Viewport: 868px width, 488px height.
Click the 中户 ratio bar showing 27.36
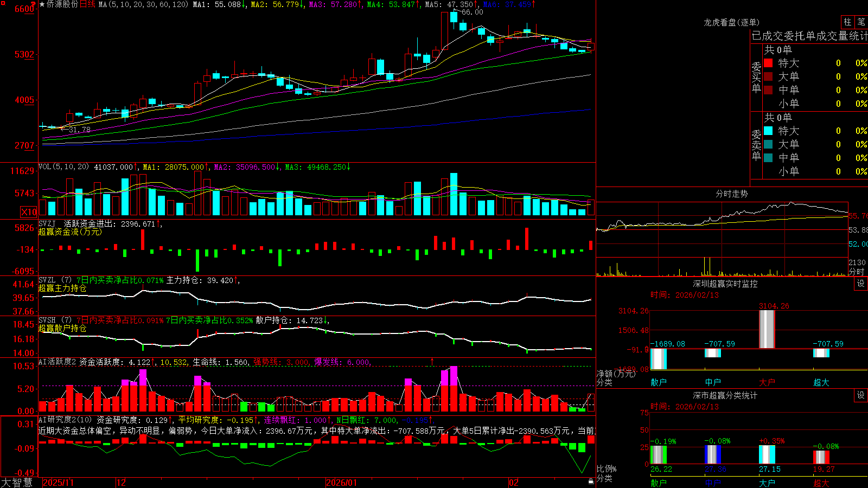(x=713, y=454)
